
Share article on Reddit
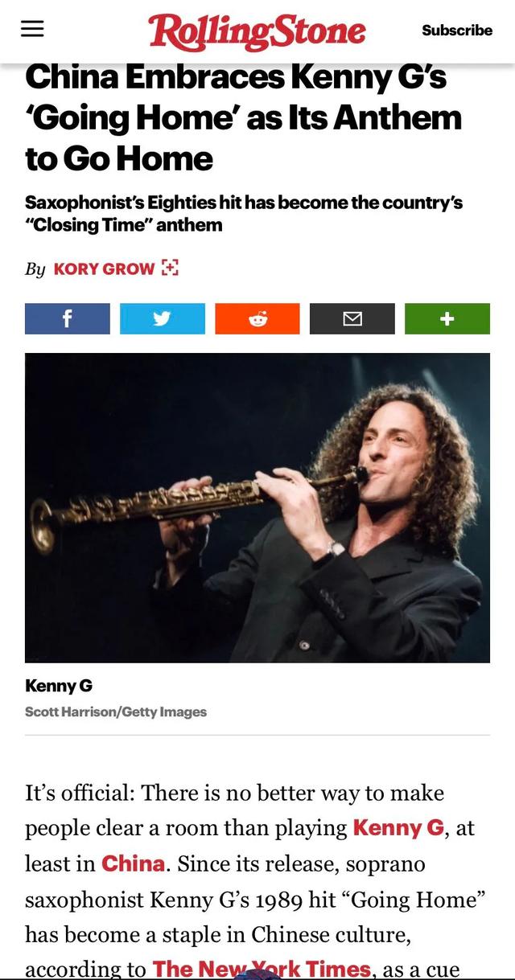pos(257,318)
